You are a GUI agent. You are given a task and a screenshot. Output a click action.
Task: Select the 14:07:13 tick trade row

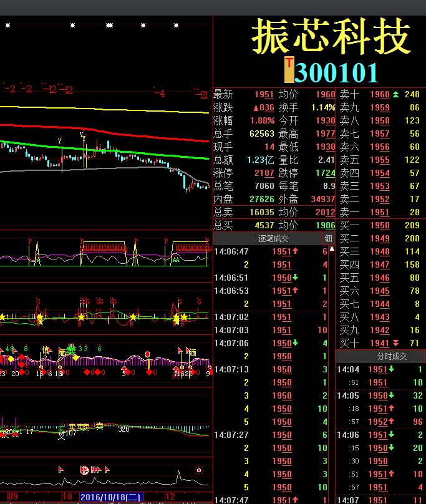271,370
